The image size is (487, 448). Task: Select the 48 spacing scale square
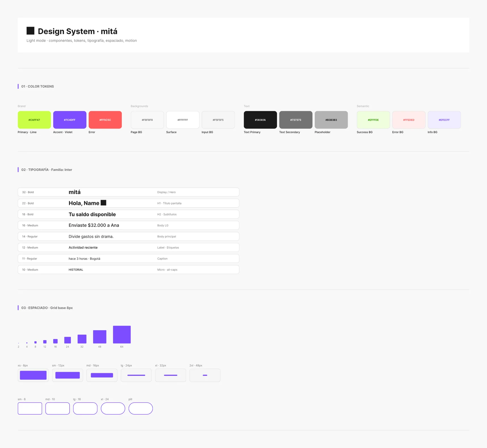[x=100, y=337]
